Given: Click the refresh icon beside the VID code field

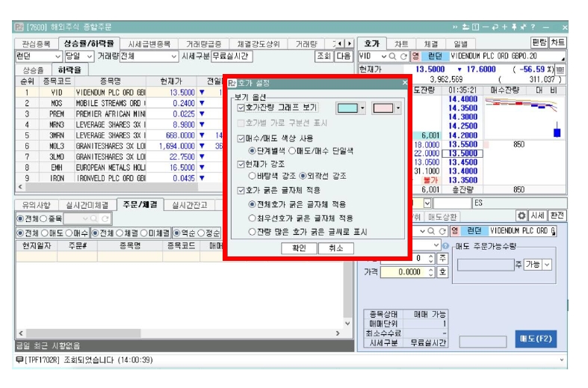Looking at the screenshot, I should click(403, 56).
